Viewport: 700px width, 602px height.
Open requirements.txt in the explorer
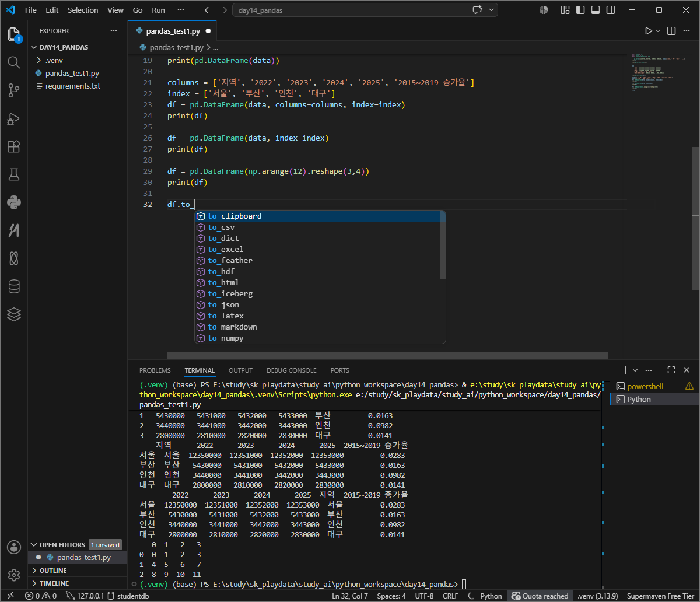tap(78, 86)
